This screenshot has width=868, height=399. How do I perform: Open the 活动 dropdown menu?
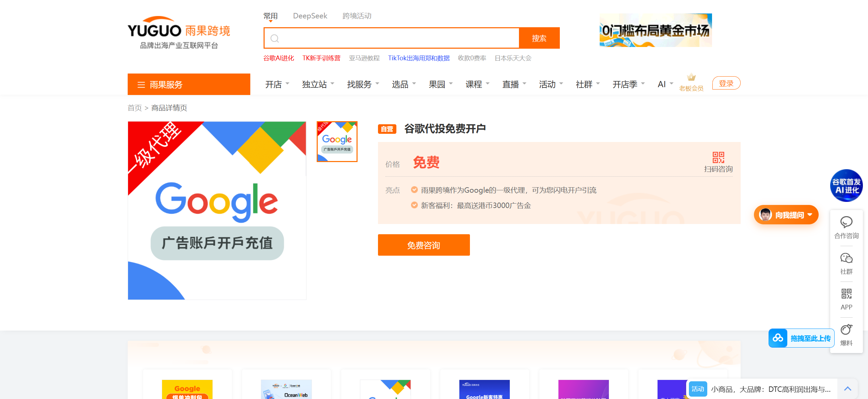tap(551, 84)
